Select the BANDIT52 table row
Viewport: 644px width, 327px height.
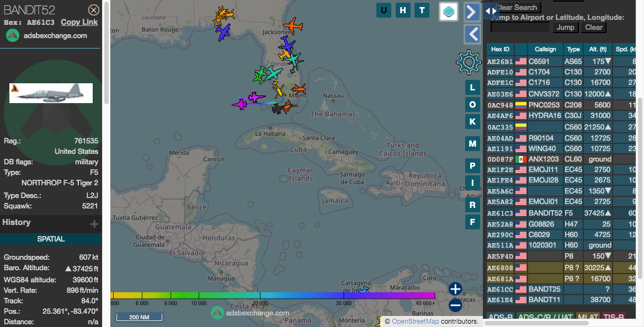click(x=561, y=213)
